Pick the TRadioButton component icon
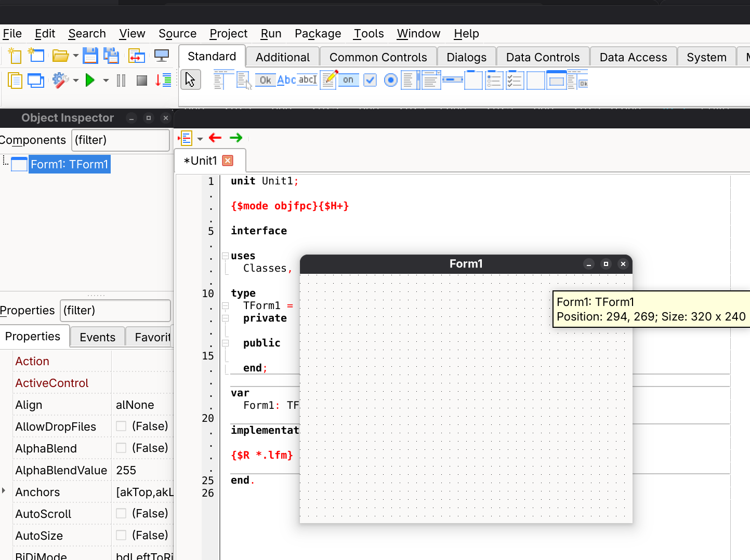 point(391,80)
